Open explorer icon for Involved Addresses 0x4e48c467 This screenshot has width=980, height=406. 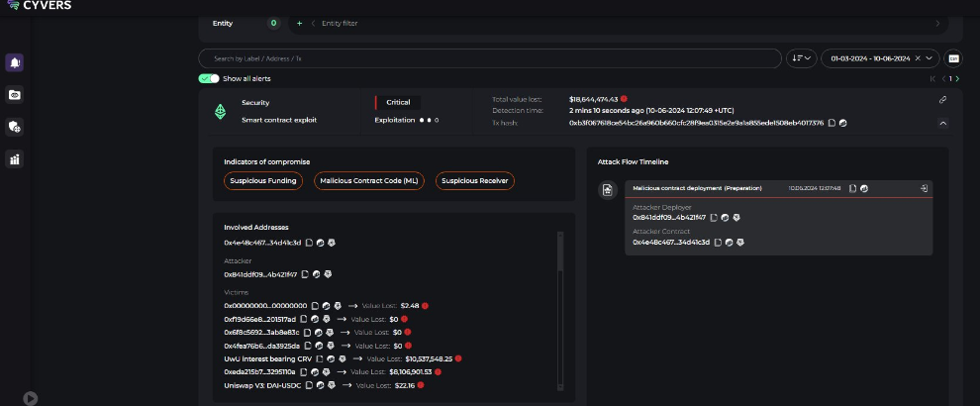[320, 243]
